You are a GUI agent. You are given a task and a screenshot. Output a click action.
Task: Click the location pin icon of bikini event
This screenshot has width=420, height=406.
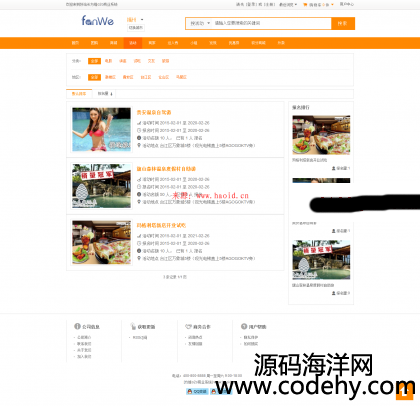[139, 145]
